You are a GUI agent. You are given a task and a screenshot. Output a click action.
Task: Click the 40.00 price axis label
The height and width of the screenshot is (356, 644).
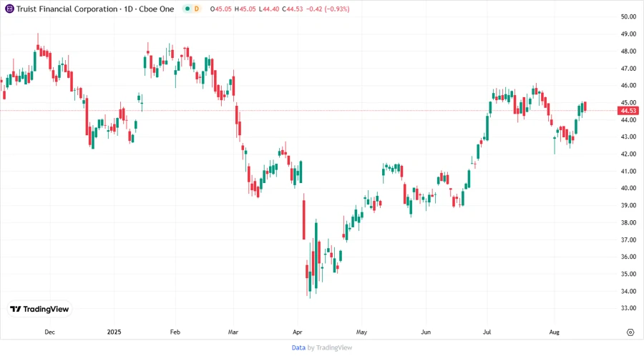628,188
